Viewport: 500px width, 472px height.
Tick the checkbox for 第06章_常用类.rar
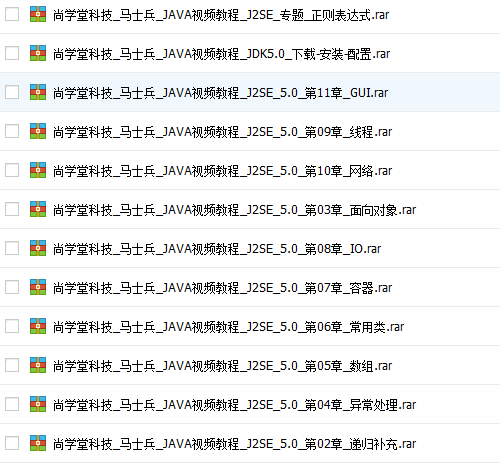12,326
